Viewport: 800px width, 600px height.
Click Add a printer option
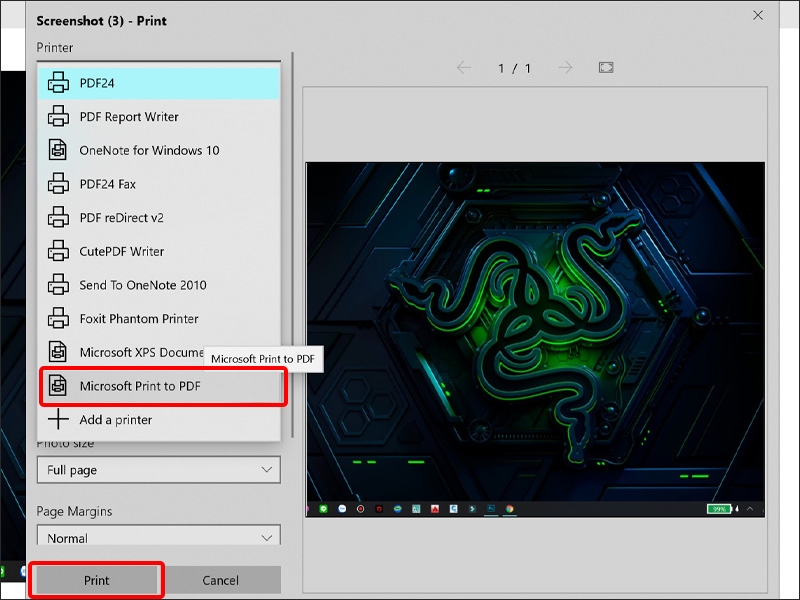(x=159, y=420)
